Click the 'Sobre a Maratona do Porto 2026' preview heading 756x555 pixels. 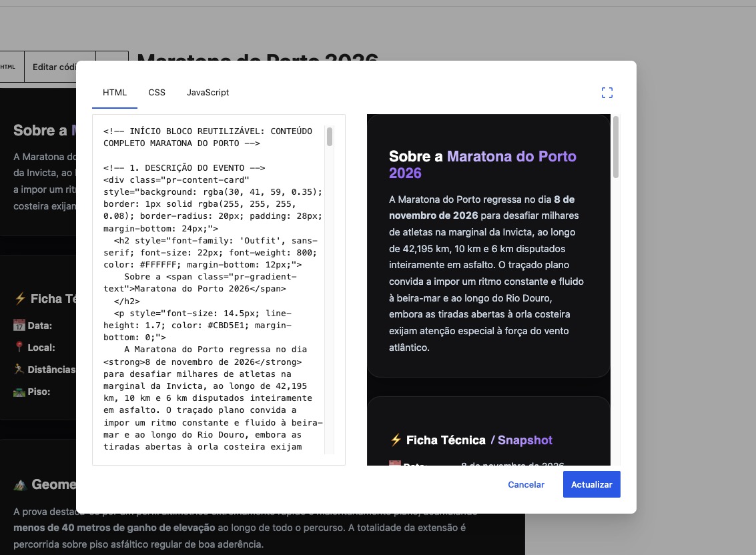coord(482,164)
